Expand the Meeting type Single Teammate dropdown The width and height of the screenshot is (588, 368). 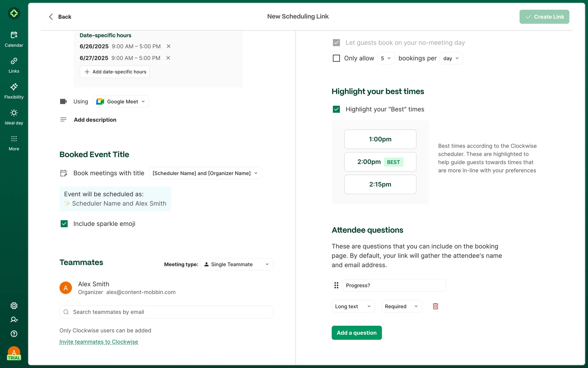(x=236, y=264)
